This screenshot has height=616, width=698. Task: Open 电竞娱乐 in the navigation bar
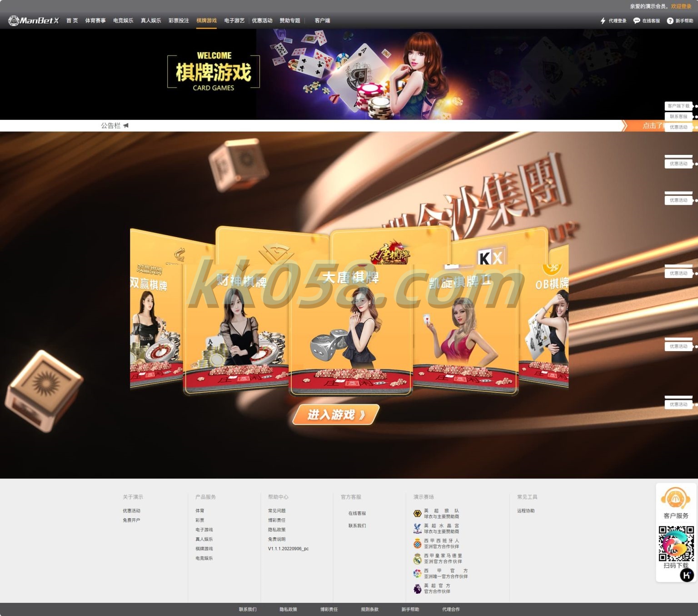pos(123,21)
